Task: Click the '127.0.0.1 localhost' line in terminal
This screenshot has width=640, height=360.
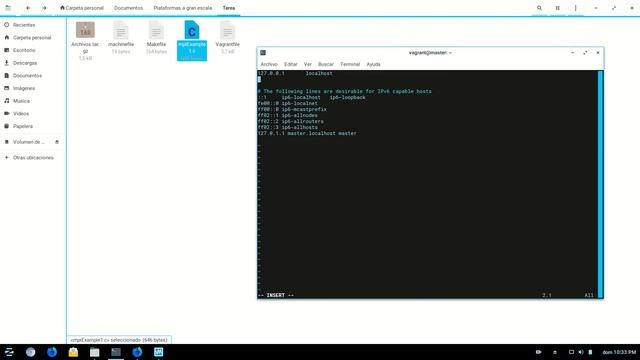Action: (295, 73)
